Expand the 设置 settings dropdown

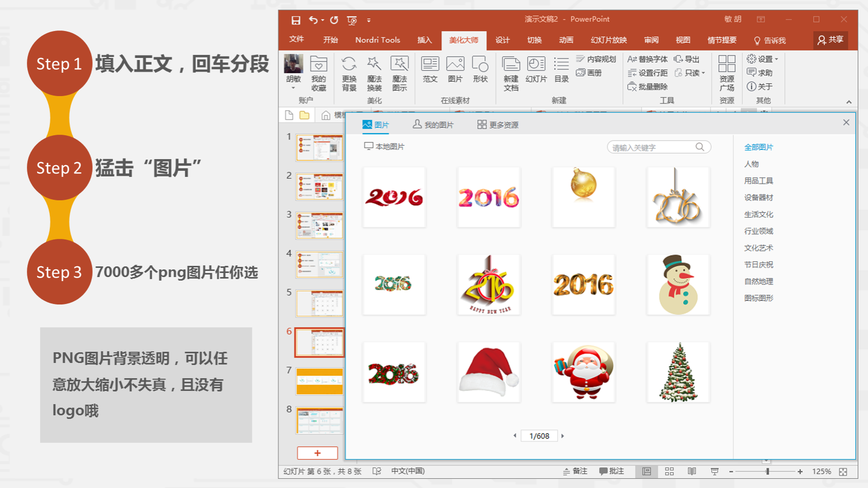(x=762, y=59)
